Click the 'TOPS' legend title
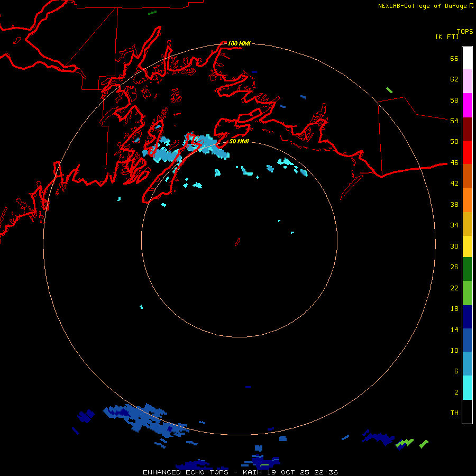This screenshot has height=476, width=476. pos(465,31)
